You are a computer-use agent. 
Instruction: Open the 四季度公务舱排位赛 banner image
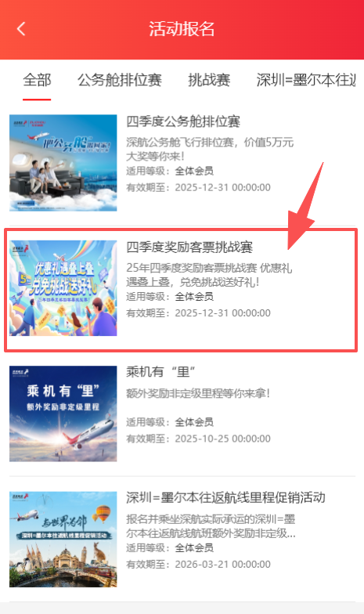point(63,163)
